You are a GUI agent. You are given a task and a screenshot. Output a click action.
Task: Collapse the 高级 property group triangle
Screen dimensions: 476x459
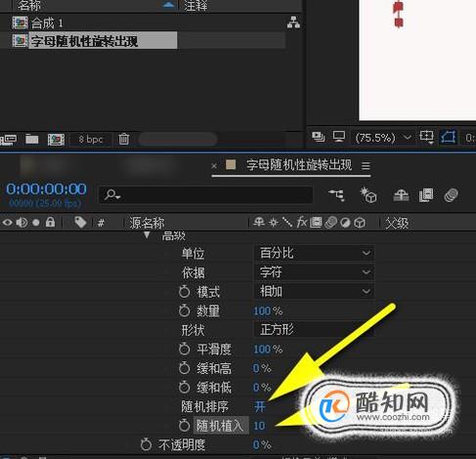pos(147,235)
